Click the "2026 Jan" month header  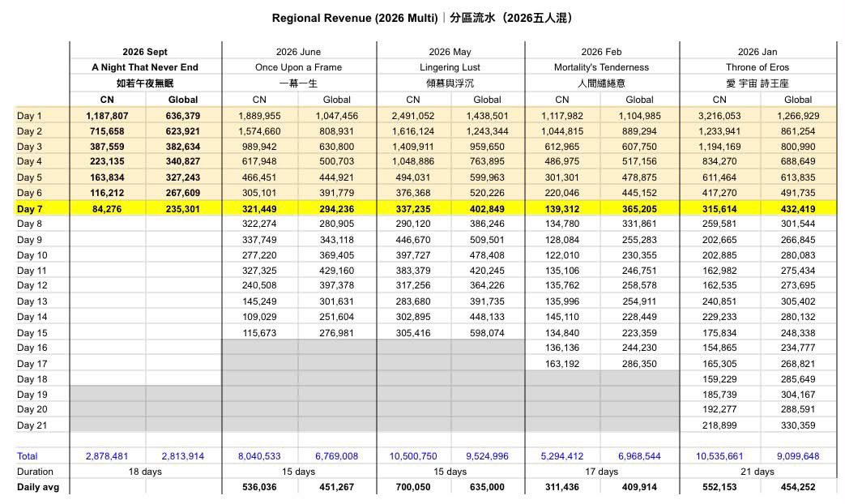(758, 52)
